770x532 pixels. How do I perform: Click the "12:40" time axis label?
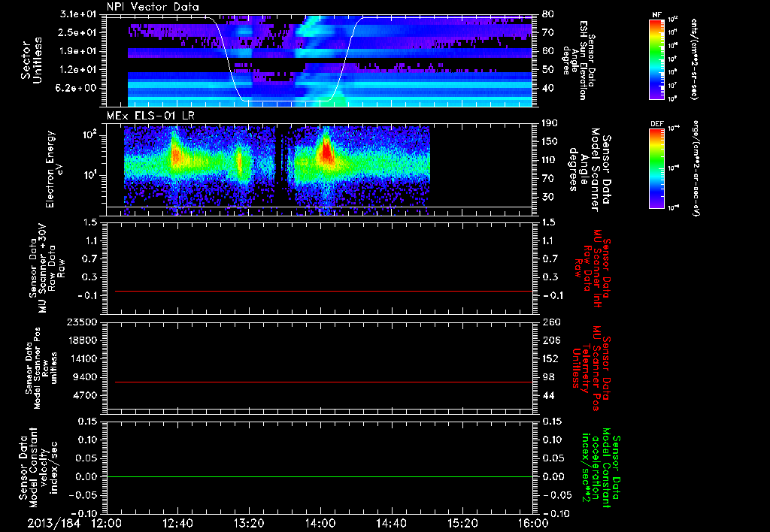177,523
